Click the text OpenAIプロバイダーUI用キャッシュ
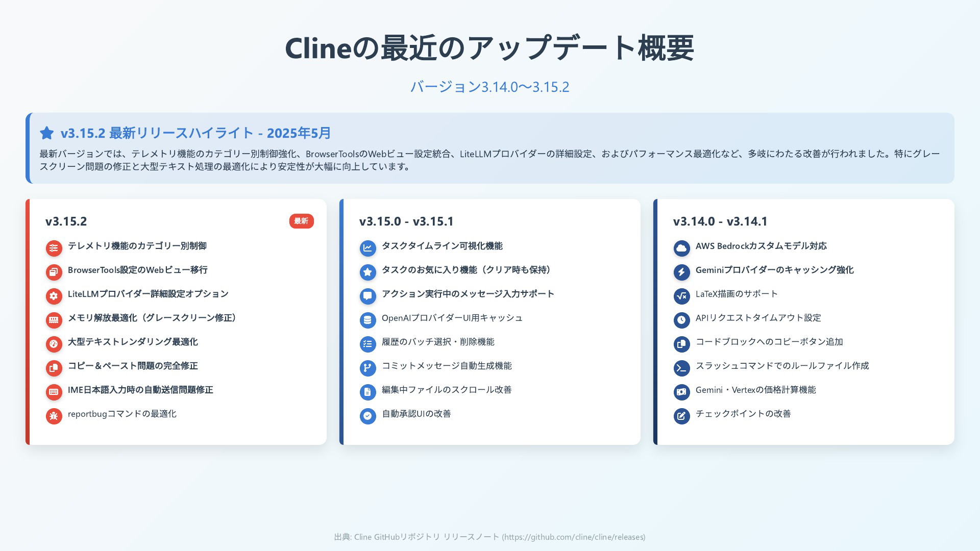The image size is (980, 551). click(452, 318)
